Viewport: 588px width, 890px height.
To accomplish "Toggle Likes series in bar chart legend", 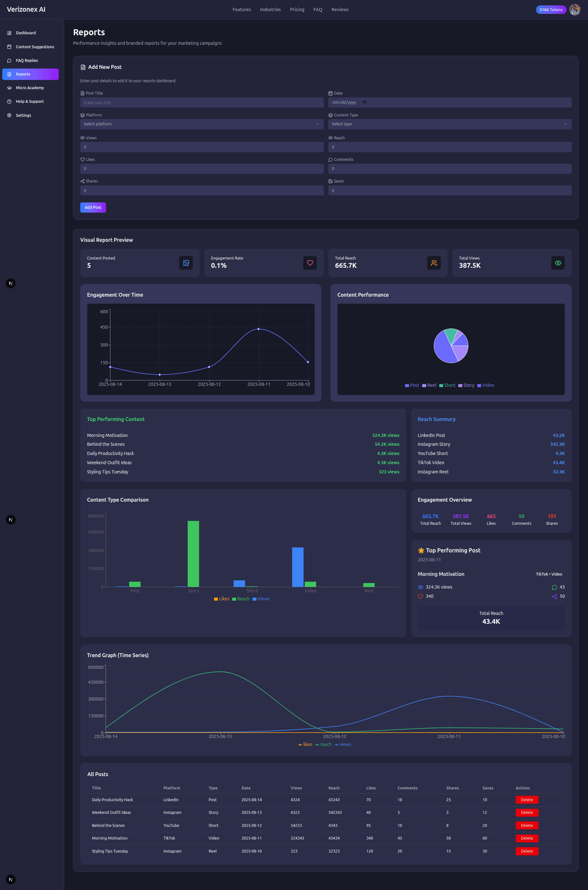I will coord(221,599).
